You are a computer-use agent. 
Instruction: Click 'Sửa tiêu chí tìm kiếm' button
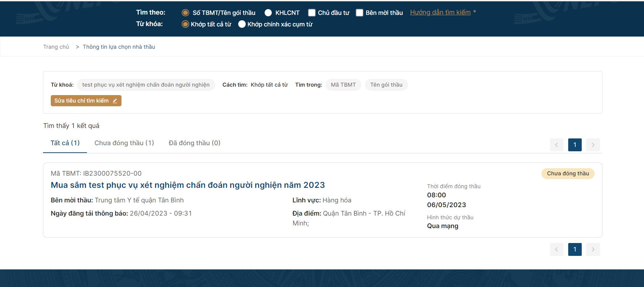tap(86, 101)
